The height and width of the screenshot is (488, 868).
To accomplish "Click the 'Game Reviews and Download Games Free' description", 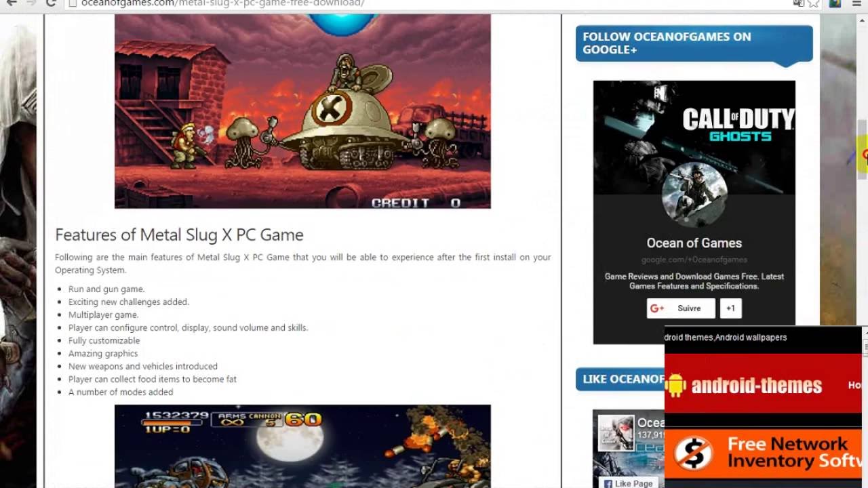I will point(694,281).
